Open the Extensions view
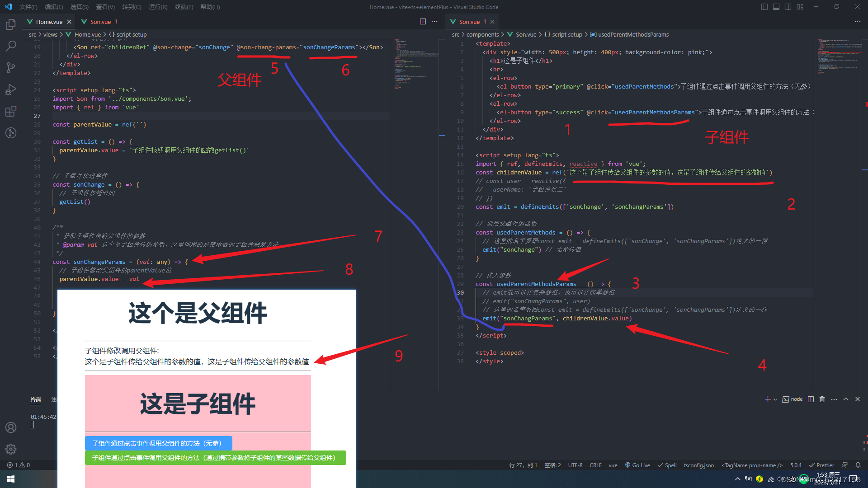This screenshot has width=868, height=488. (x=11, y=111)
